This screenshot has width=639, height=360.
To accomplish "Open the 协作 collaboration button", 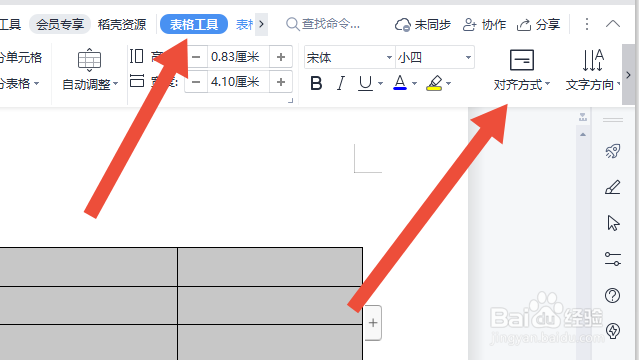I will pos(484,24).
